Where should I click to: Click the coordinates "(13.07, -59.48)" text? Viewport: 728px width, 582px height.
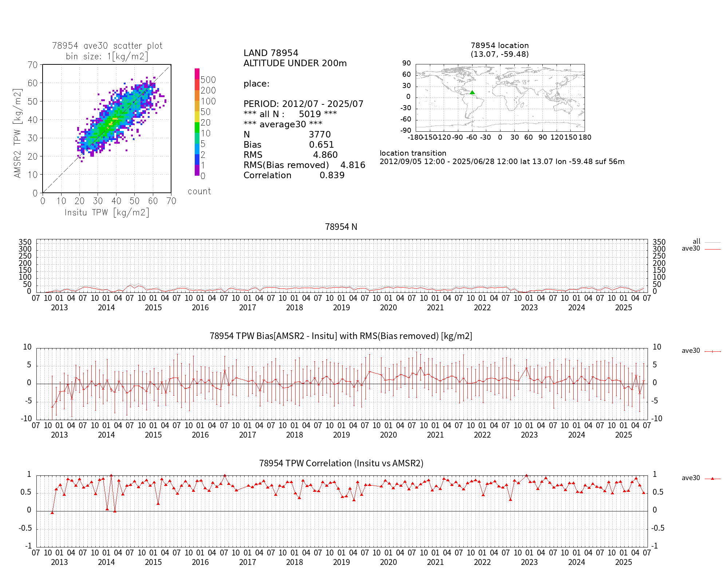(x=499, y=54)
